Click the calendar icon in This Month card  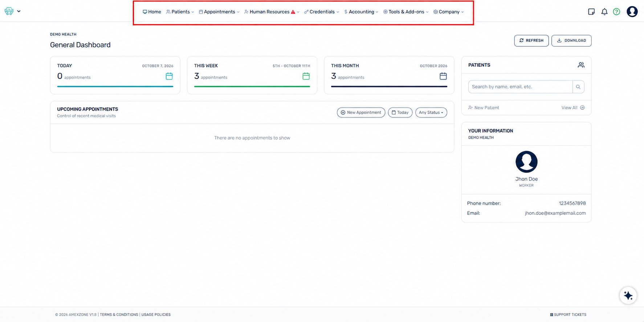point(443,76)
